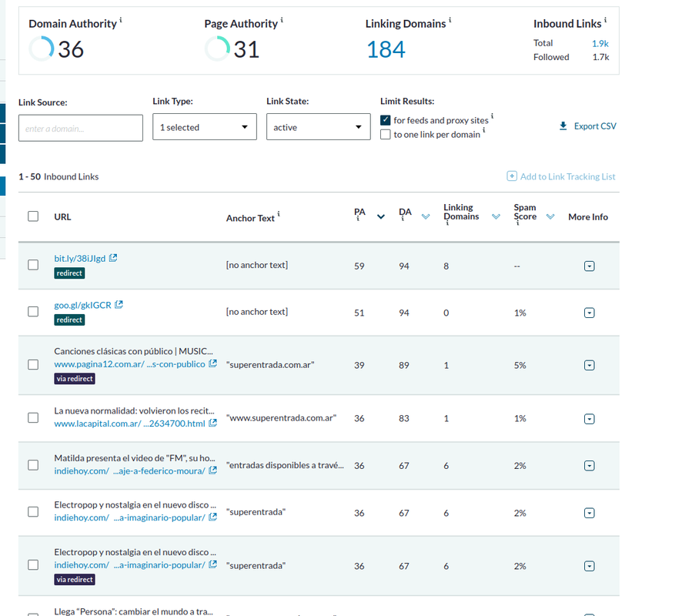The image size is (682, 616).
Task: Expand More Info for pagina12.com.ar row
Action: pos(590,366)
